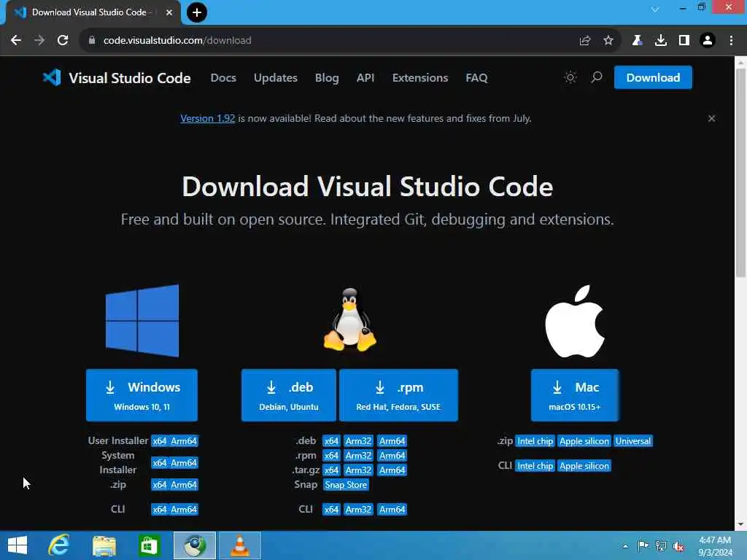Download the Mac macOS 10.15+ build
Viewport: 747px width, 560px height.
(x=575, y=395)
